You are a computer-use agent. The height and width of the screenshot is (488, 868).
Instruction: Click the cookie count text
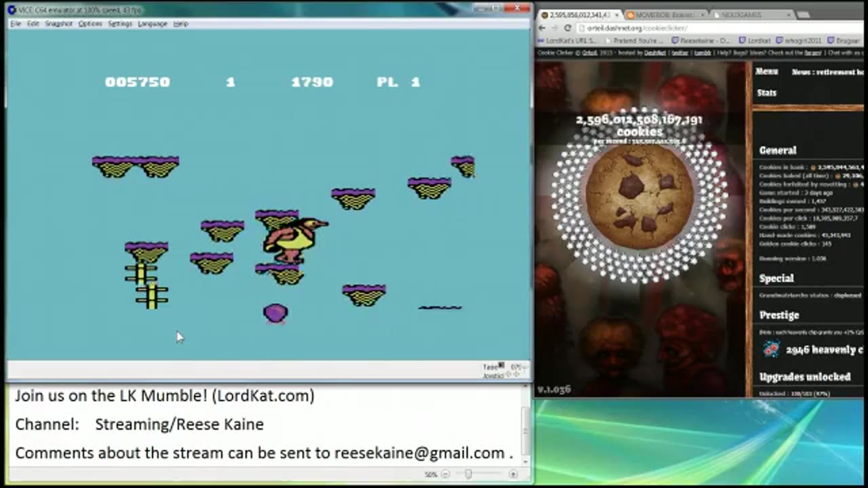(639, 125)
